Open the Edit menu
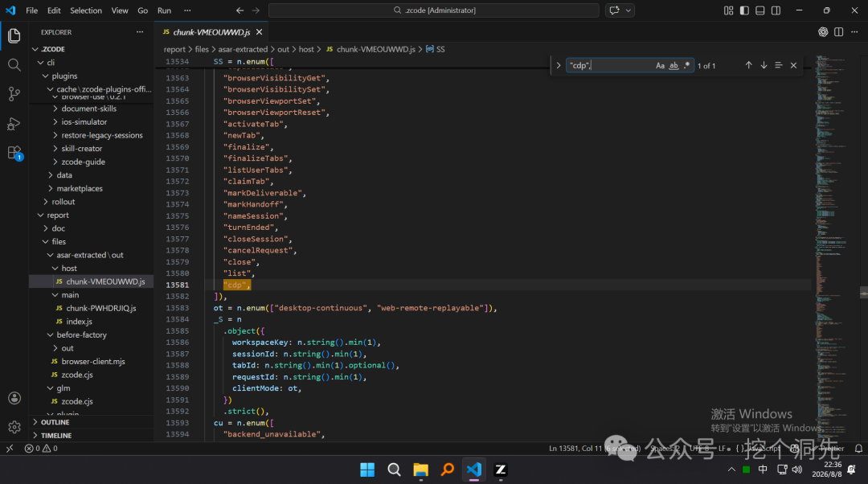The image size is (868, 484). pyautogui.click(x=54, y=10)
